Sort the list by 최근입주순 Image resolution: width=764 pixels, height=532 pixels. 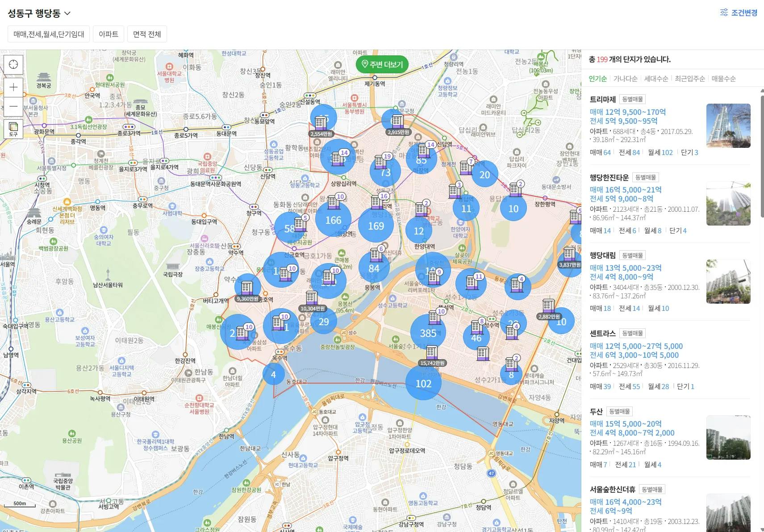click(x=690, y=79)
